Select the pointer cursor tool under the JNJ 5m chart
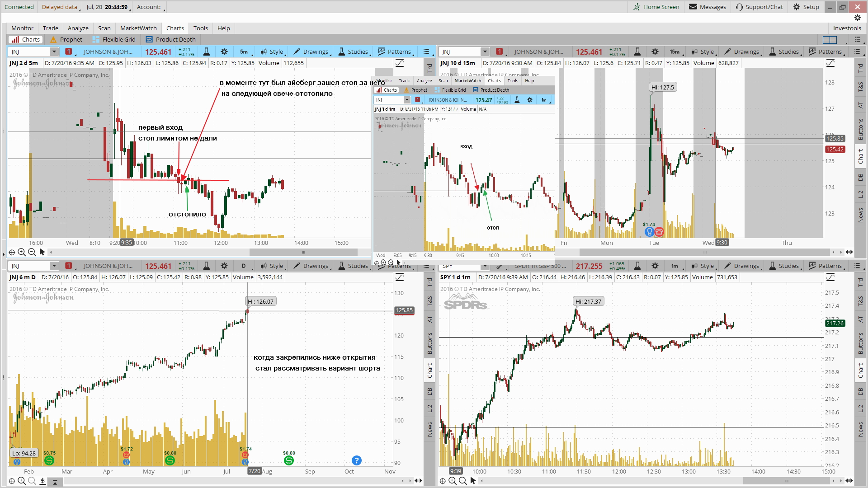 click(42, 252)
